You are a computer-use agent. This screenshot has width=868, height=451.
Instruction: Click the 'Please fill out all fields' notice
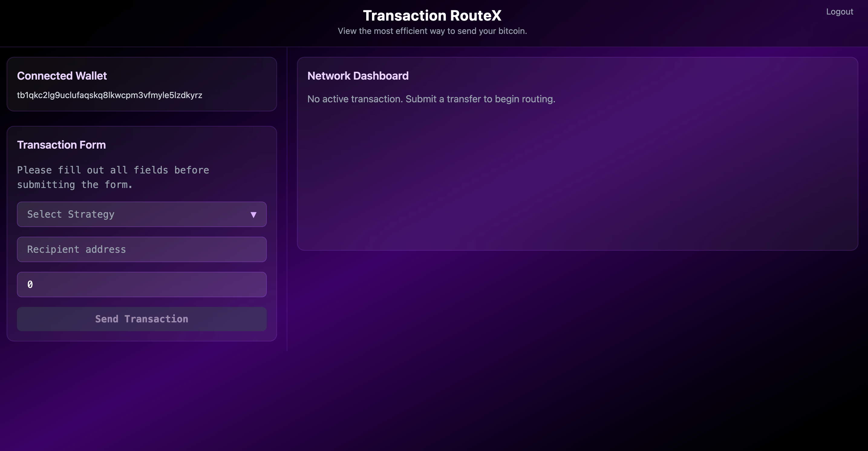[x=113, y=177]
